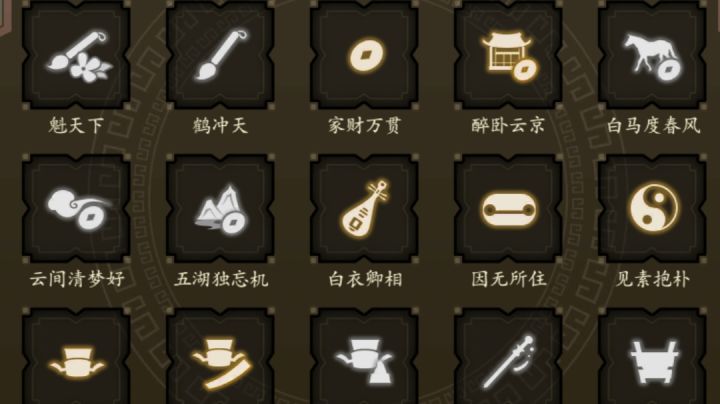
Task: Select the 白马度春风 horse icon
Action: (652, 54)
